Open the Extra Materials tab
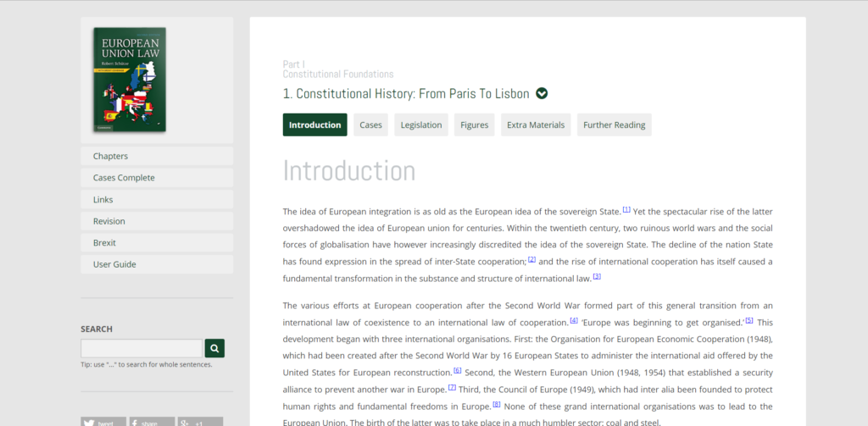The image size is (868, 426). [535, 124]
